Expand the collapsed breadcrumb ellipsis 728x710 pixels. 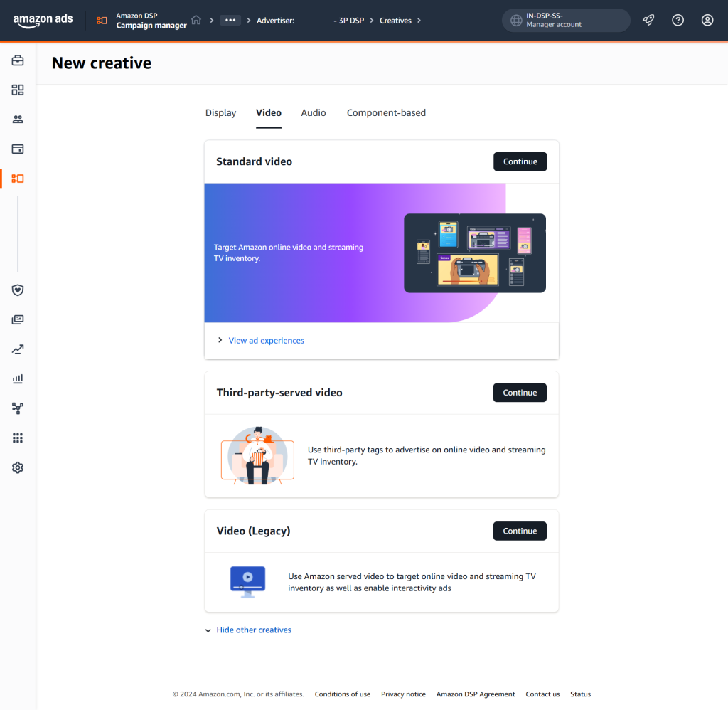[x=230, y=20]
